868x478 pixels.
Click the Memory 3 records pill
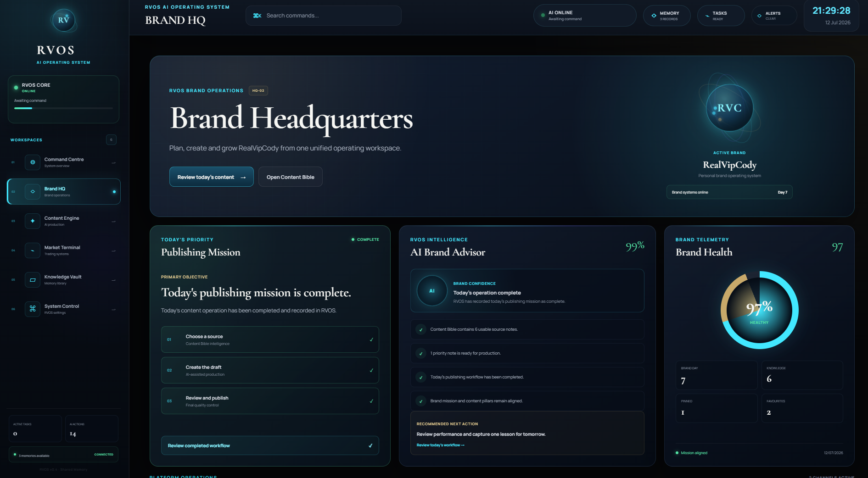tap(666, 16)
